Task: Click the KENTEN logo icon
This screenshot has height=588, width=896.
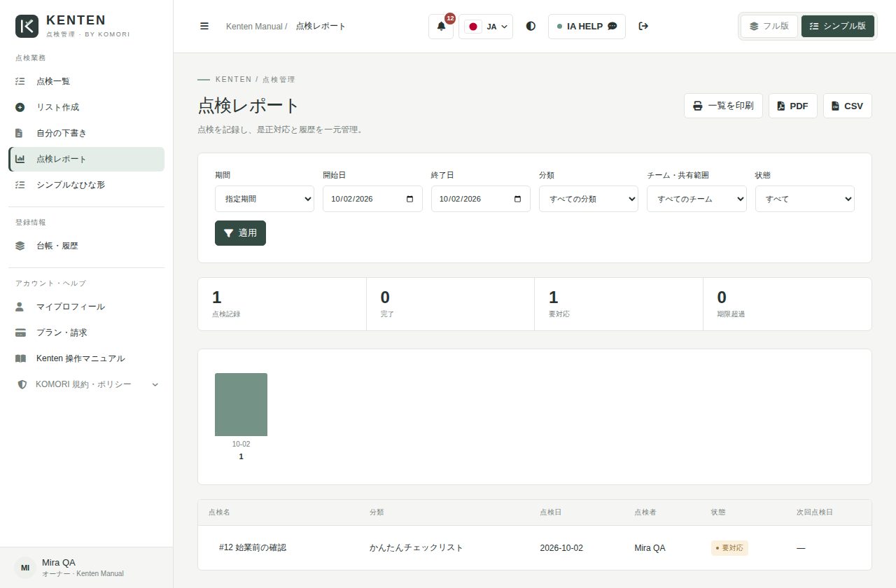Action: pyautogui.click(x=27, y=26)
